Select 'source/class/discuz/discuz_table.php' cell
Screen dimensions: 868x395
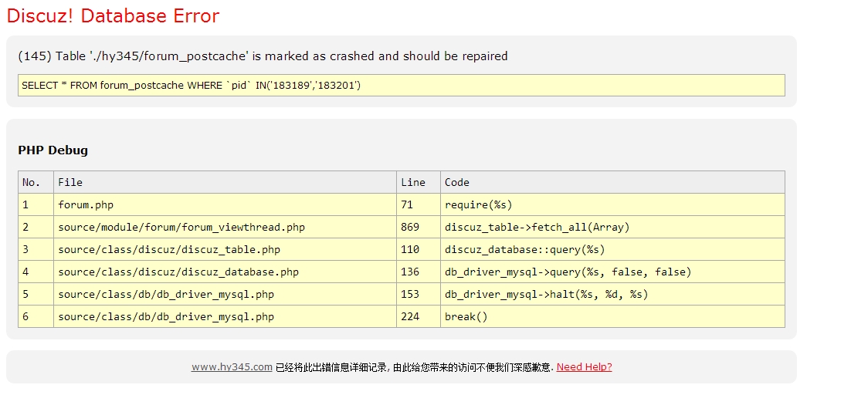(225, 249)
